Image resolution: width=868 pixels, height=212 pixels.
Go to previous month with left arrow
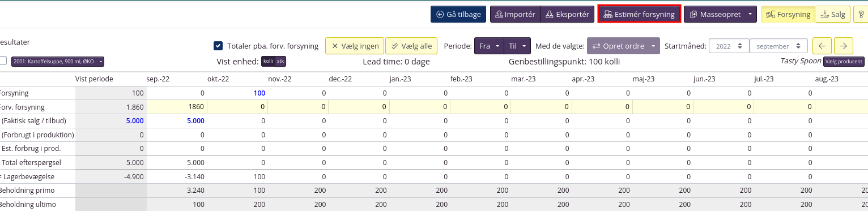click(822, 46)
